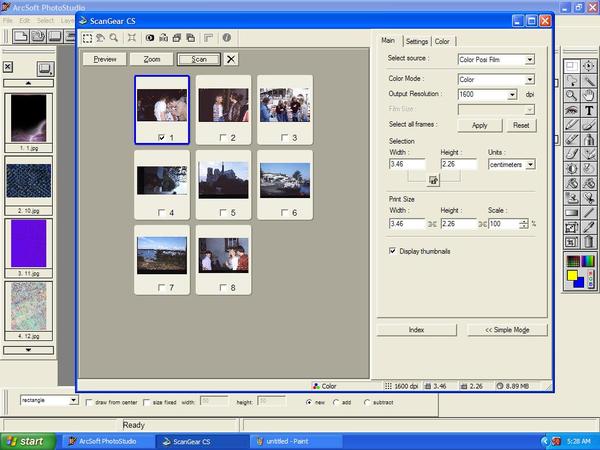Click the rotate left icon in ScanGear toolbar
This screenshot has height=450, width=600.
[177, 38]
